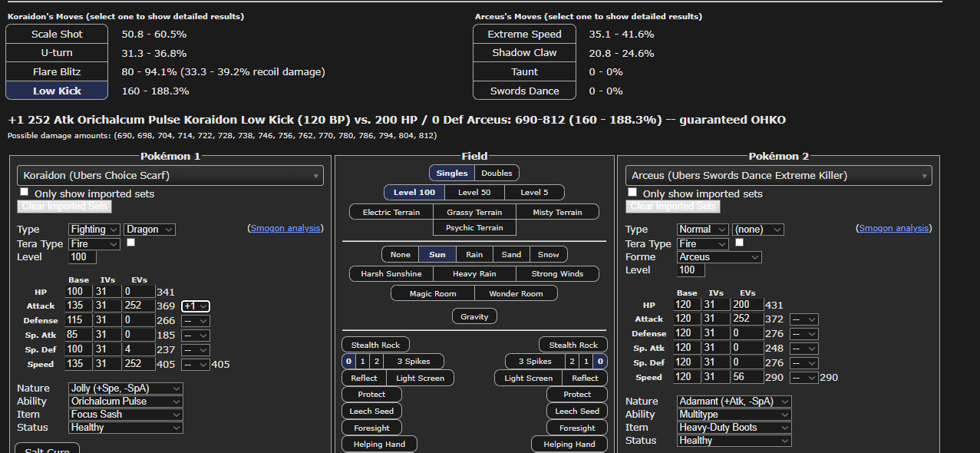Set weather to Harsh Sunshine
Viewport: 980px width, 453px height.
[x=391, y=274]
